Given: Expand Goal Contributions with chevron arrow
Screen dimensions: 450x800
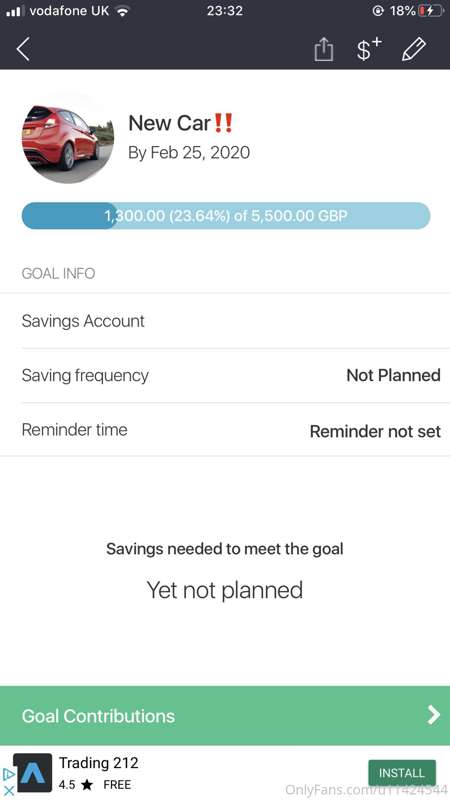Looking at the screenshot, I should 433,715.
